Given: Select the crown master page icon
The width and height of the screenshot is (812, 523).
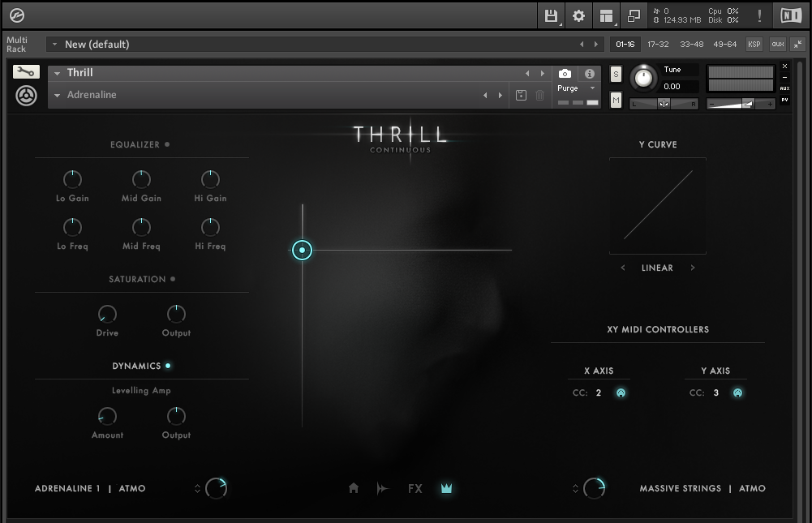Looking at the screenshot, I should (x=446, y=488).
